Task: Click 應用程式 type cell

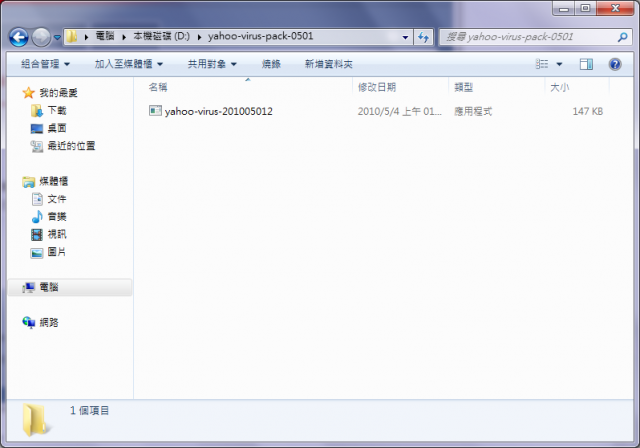Action: point(473,111)
